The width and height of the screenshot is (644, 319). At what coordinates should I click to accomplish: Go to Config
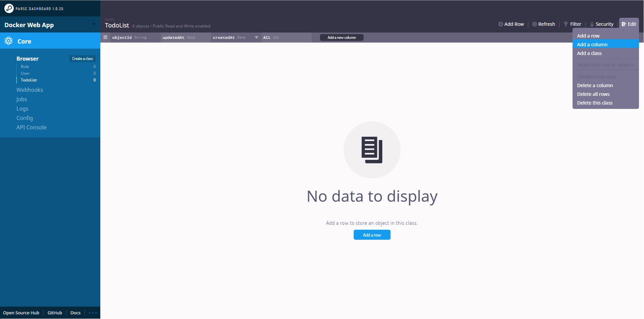pos(24,118)
